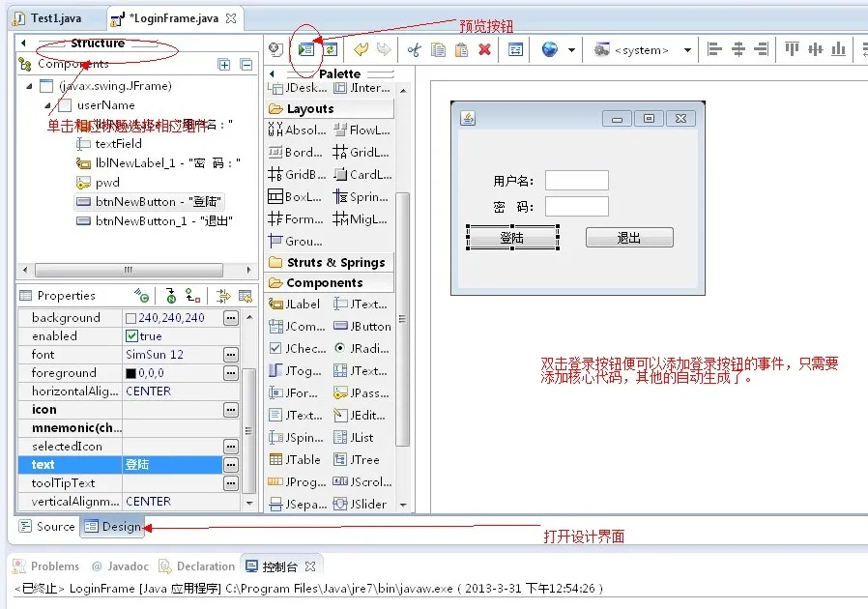The width and height of the screenshot is (868, 609).
Task: Select JSlider in the palette
Action: pyautogui.click(x=360, y=504)
